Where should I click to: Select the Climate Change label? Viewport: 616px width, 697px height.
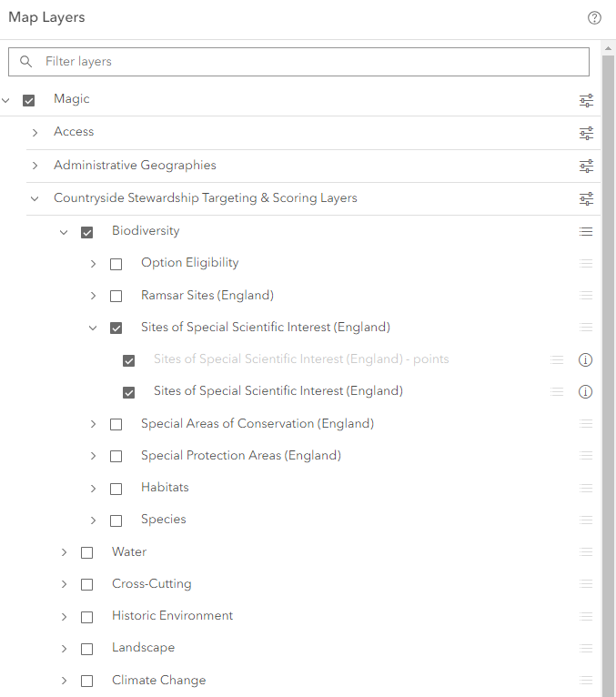point(158,680)
